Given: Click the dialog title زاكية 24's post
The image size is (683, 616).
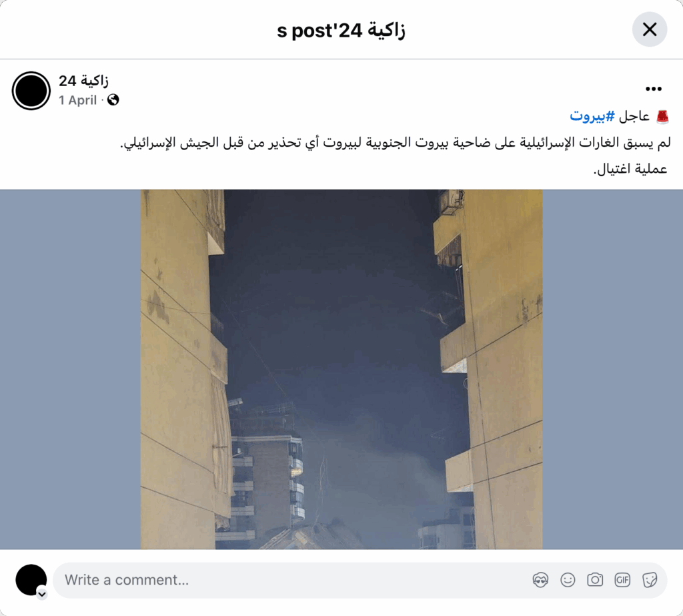Looking at the screenshot, I should 341,30.
